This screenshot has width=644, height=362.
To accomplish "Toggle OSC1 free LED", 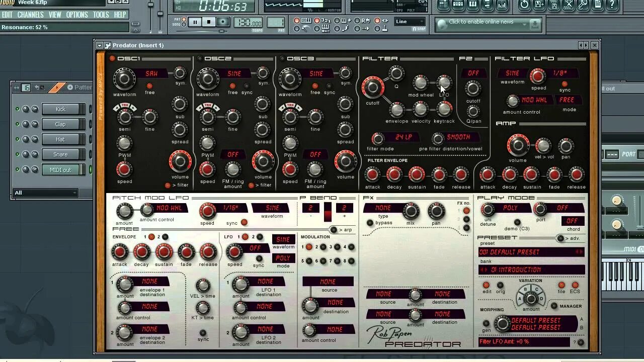I will tap(149, 86).
